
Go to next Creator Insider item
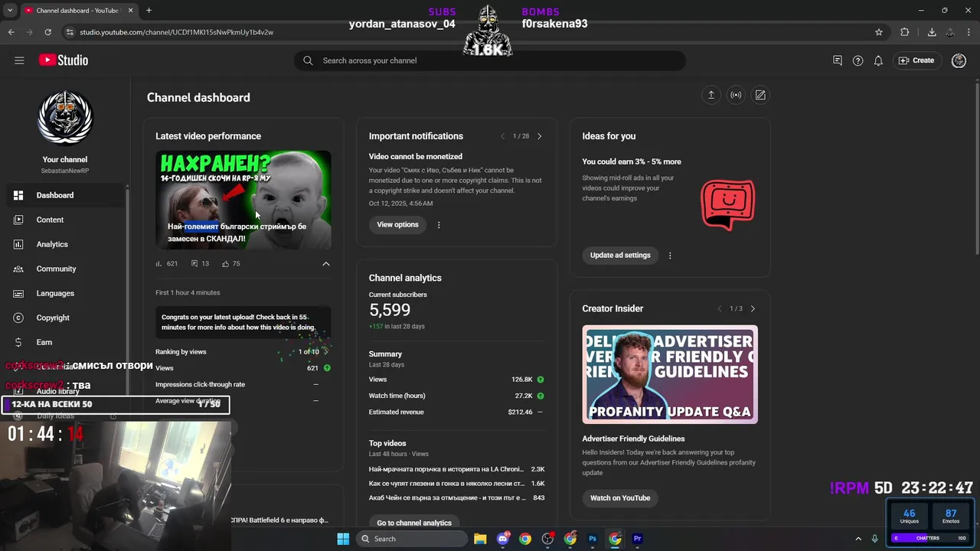tap(753, 308)
